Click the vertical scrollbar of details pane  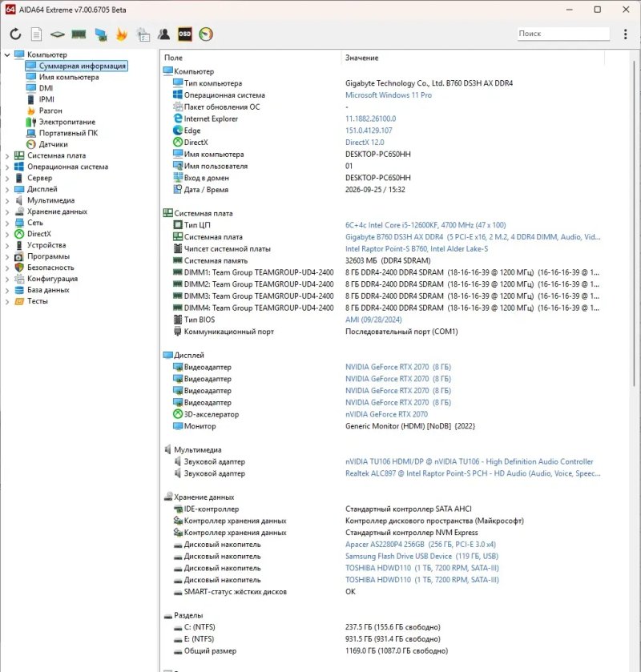(634, 223)
